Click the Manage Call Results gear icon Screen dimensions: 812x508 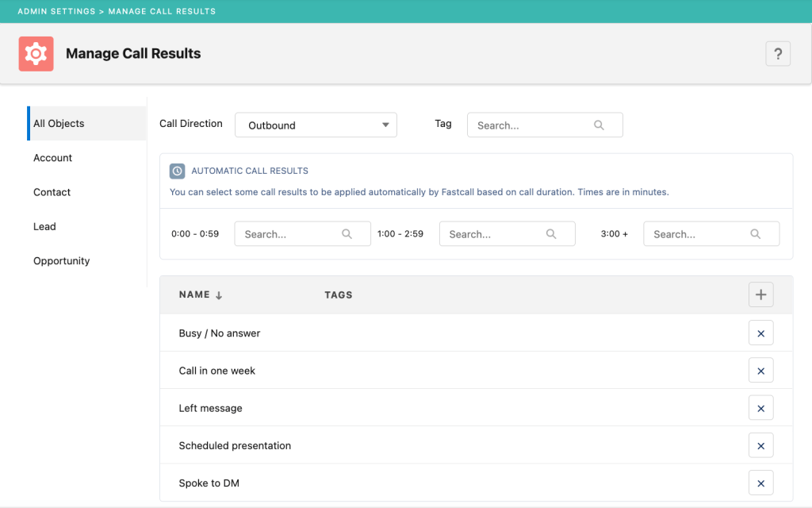36,53
